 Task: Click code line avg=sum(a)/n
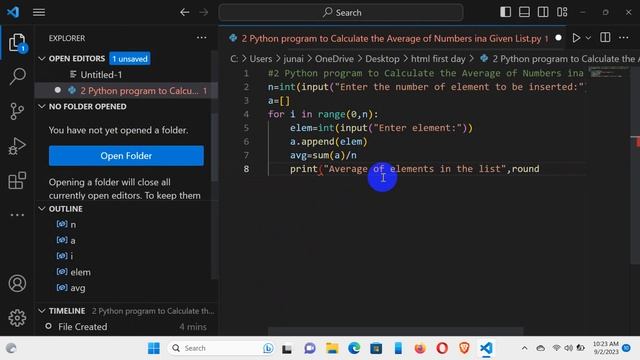pos(323,155)
